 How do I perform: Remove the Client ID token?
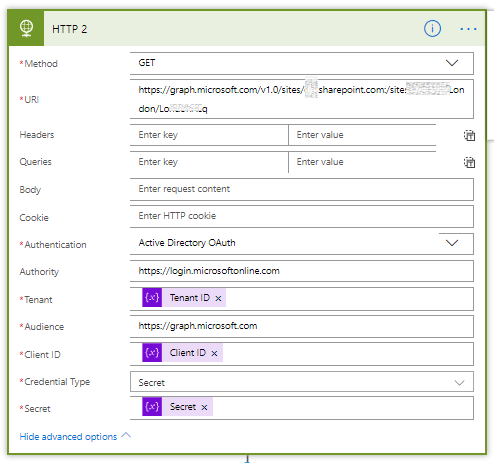coord(214,353)
